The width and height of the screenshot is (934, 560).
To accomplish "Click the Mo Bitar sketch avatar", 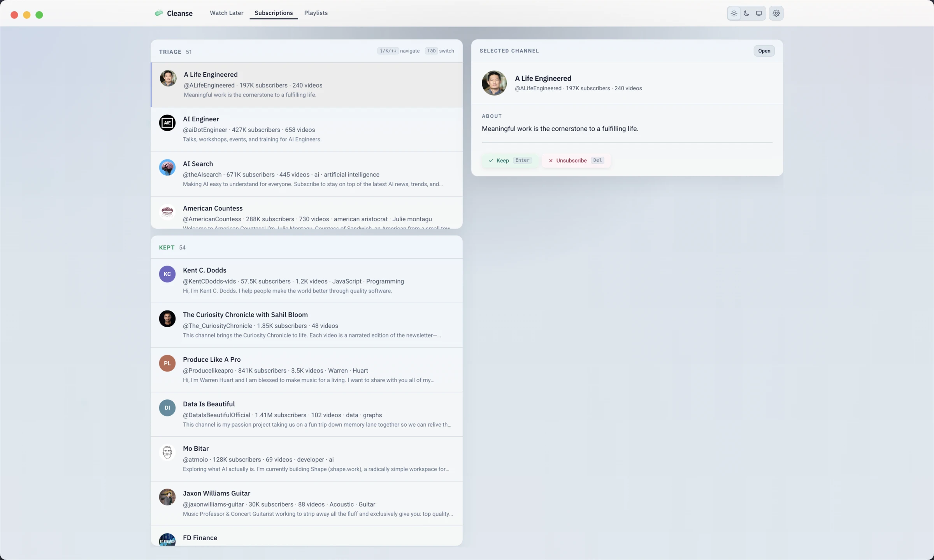I will point(167,453).
